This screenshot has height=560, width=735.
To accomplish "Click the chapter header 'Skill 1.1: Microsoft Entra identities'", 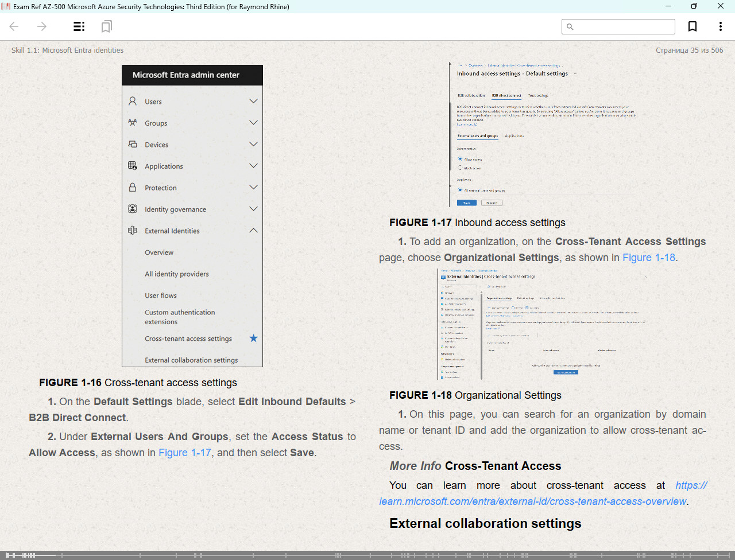I will pyautogui.click(x=67, y=50).
